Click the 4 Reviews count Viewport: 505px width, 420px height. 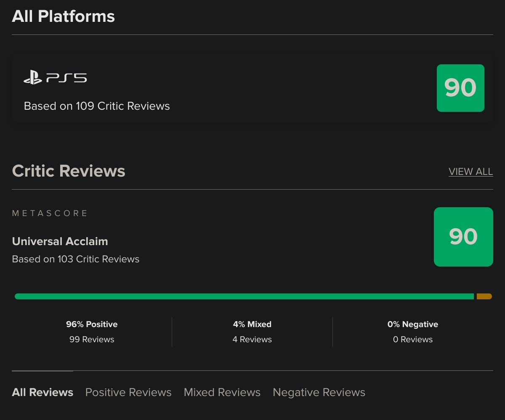pos(252,339)
